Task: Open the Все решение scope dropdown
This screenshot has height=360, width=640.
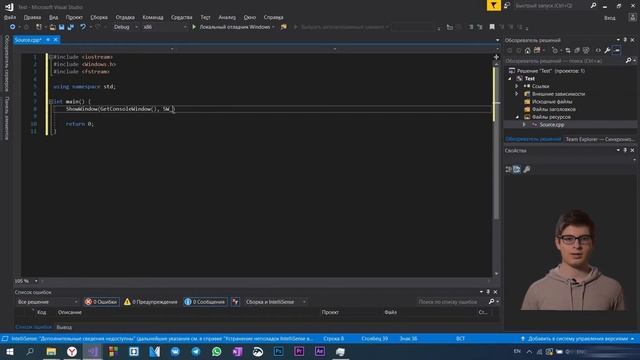Action: 47,302
